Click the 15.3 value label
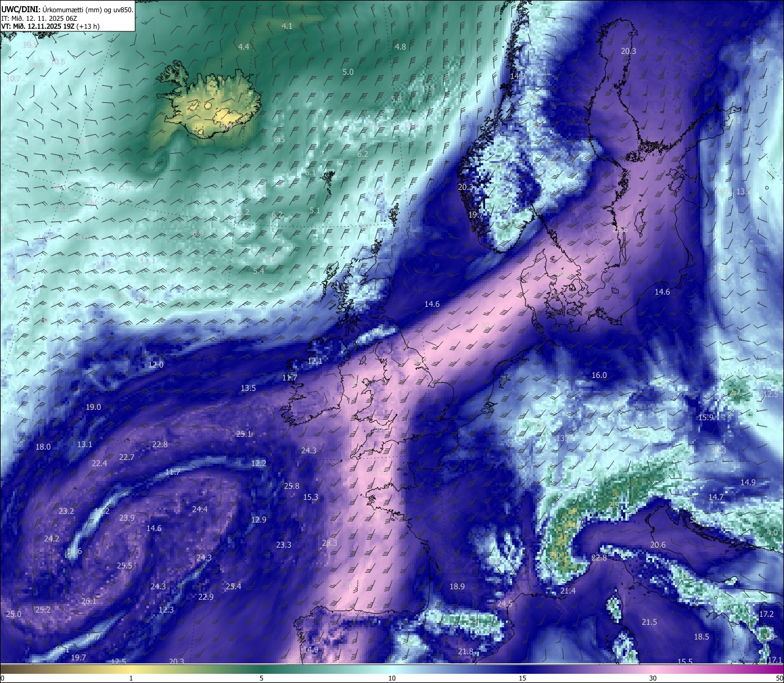This screenshot has width=784, height=683. point(311,497)
